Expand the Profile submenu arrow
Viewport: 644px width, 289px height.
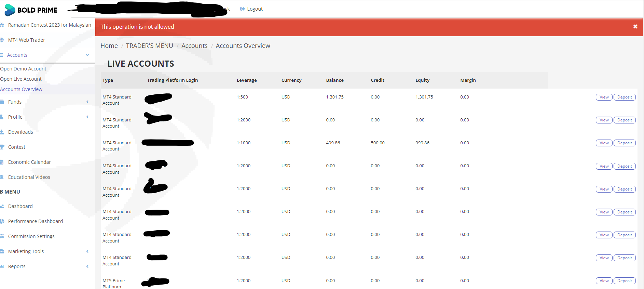pos(87,117)
